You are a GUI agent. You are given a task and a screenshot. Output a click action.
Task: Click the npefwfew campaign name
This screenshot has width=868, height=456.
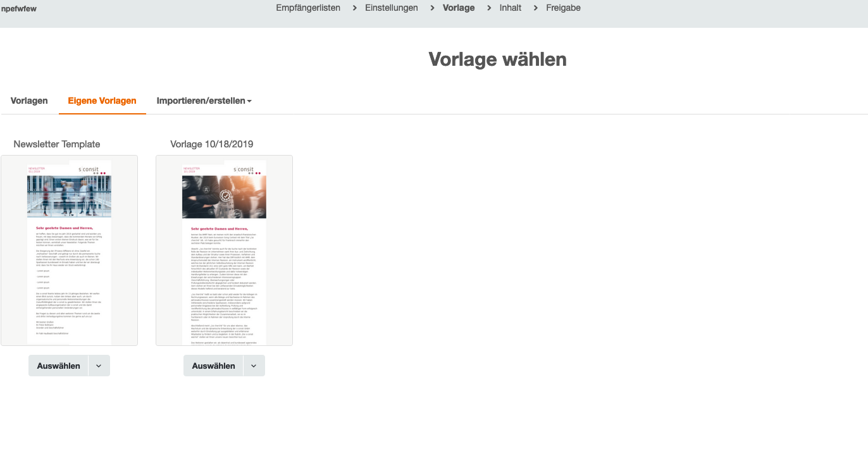(x=18, y=9)
